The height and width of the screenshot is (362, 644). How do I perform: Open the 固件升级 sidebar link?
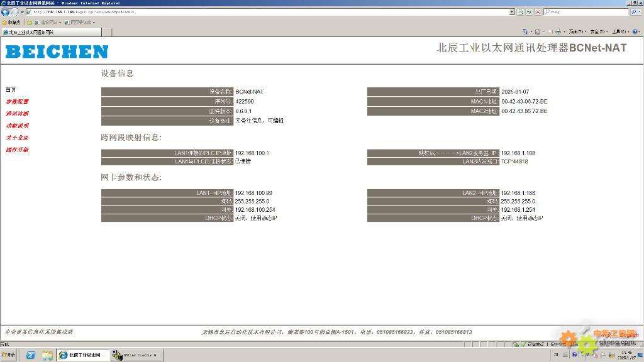17,150
